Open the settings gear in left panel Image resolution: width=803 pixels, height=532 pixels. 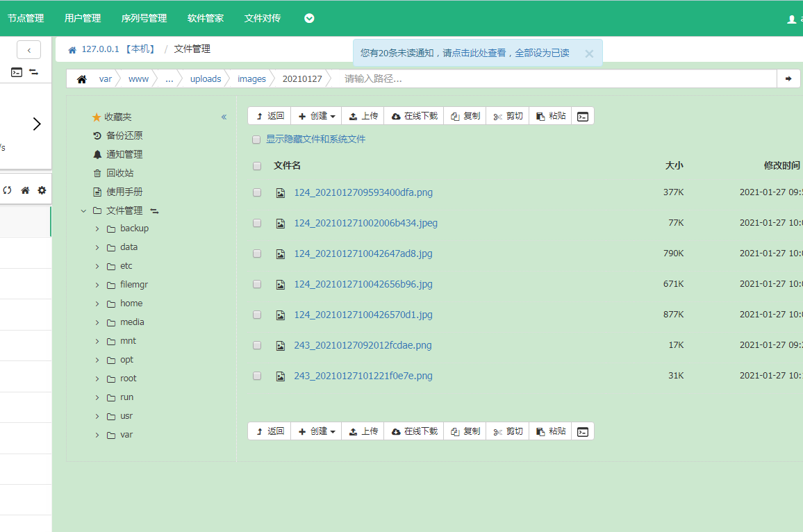click(42, 190)
